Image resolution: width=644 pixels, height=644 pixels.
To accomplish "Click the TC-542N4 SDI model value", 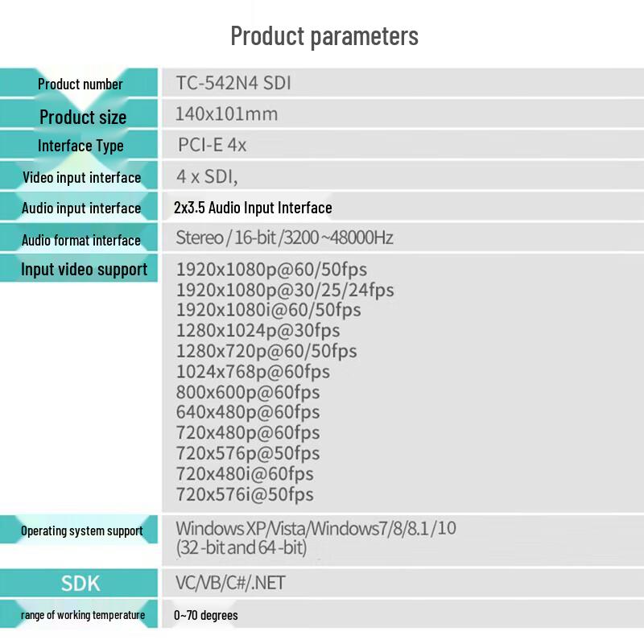I will pos(233,83).
